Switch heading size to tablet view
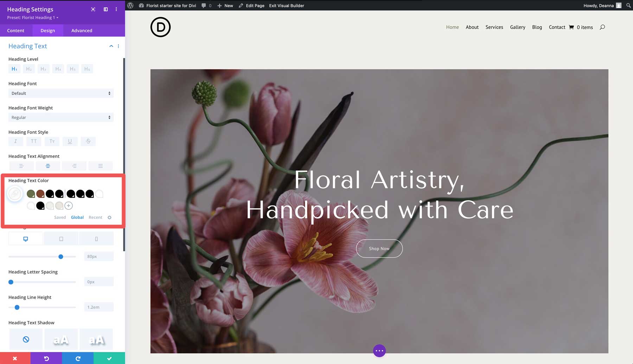 [x=61, y=238]
